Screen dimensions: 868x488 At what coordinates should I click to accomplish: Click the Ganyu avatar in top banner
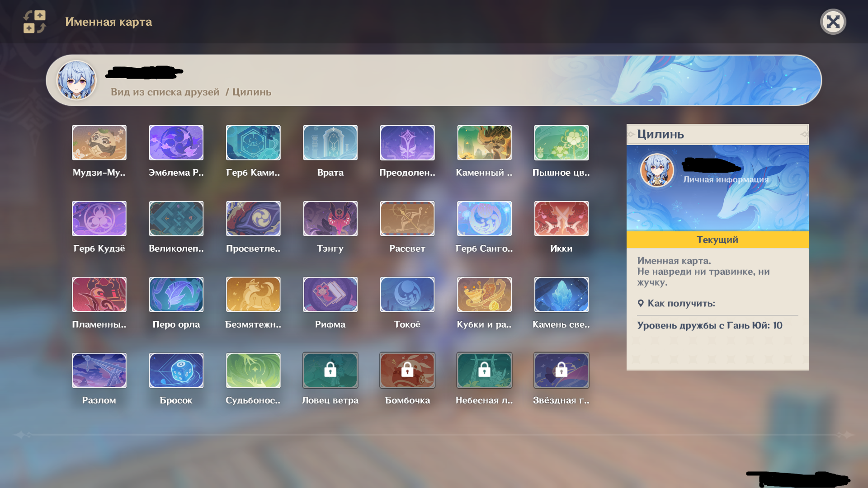(76, 80)
